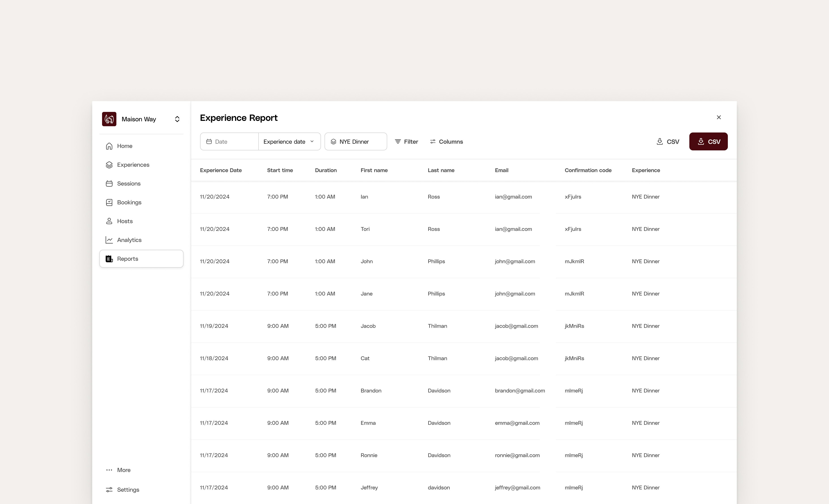Viewport: 829px width, 504px height.
Task: Open the NYE Dinner experience selector
Action: pos(355,142)
